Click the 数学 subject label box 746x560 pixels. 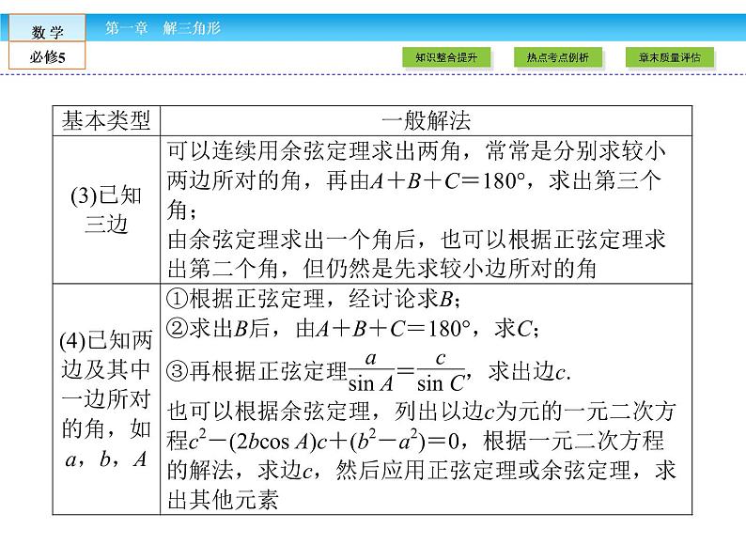pos(47,28)
